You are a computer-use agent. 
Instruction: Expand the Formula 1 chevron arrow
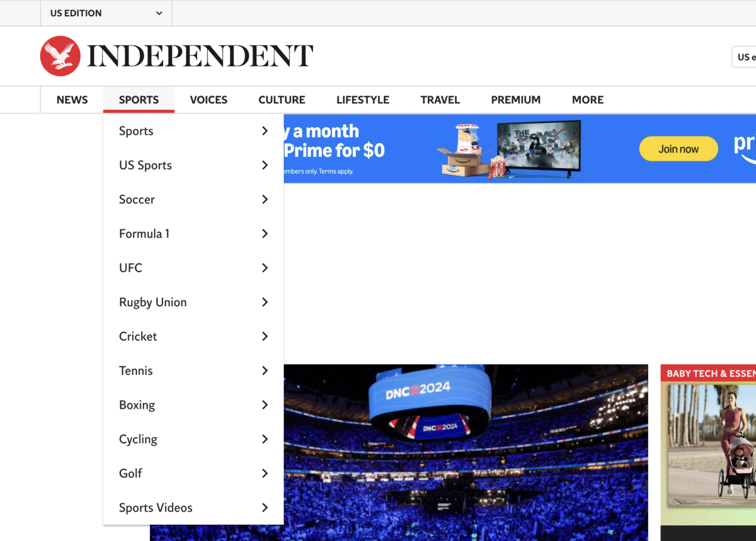265,234
